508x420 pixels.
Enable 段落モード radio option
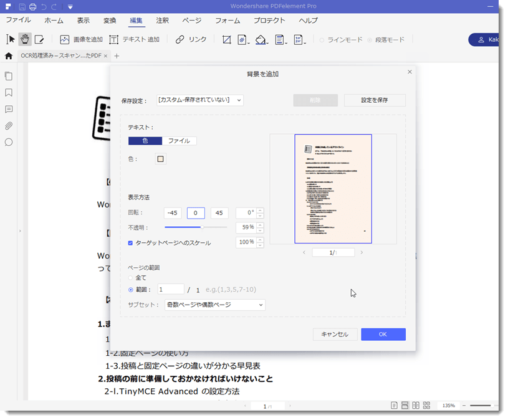[x=370, y=40]
